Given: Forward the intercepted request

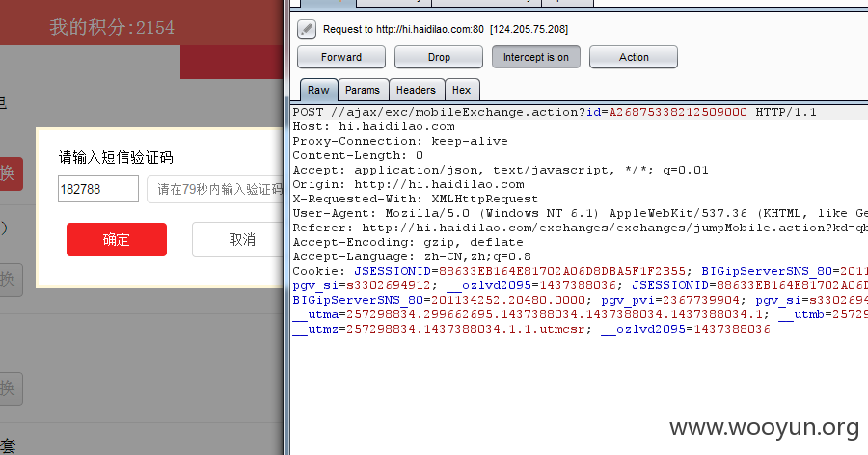Looking at the screenshot, I should pos(341,57).
